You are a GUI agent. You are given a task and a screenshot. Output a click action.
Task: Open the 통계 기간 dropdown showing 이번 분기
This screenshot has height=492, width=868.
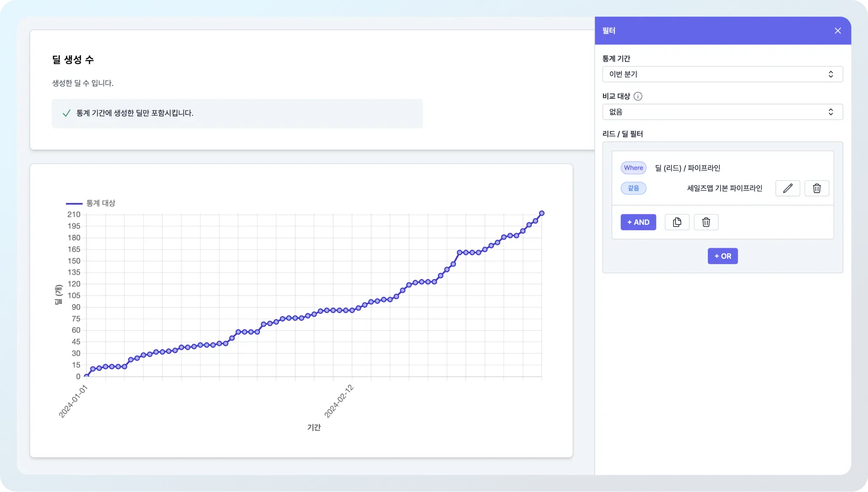coord(722,74)
